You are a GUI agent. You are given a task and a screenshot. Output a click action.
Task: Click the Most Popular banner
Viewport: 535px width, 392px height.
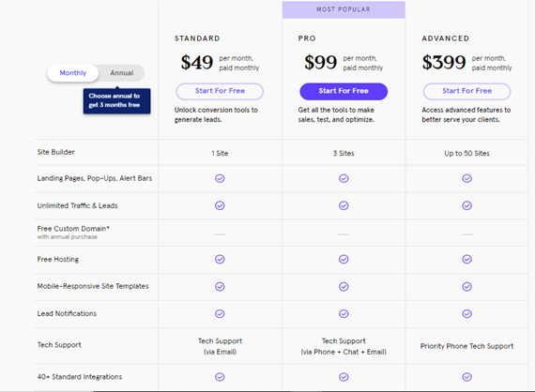(x=344, y=9)
